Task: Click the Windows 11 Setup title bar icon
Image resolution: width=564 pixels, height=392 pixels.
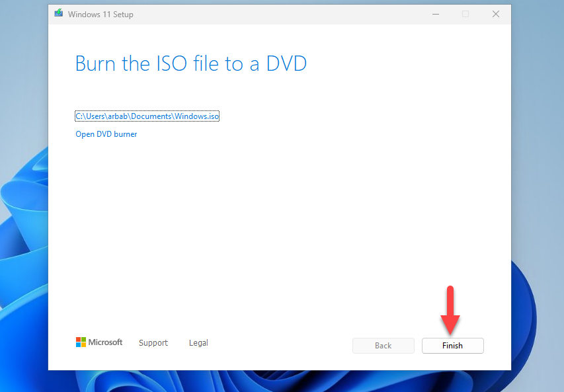Action: click(59, 13)
